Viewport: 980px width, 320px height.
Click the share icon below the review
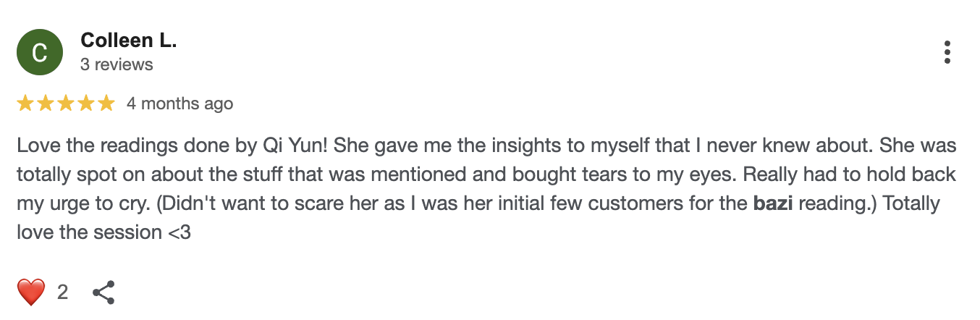[104, 292]
